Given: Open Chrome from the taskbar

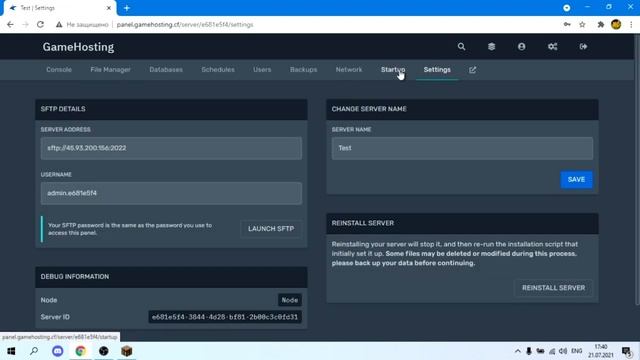Looking at the screenshot, I should click(x=80, y=351).
